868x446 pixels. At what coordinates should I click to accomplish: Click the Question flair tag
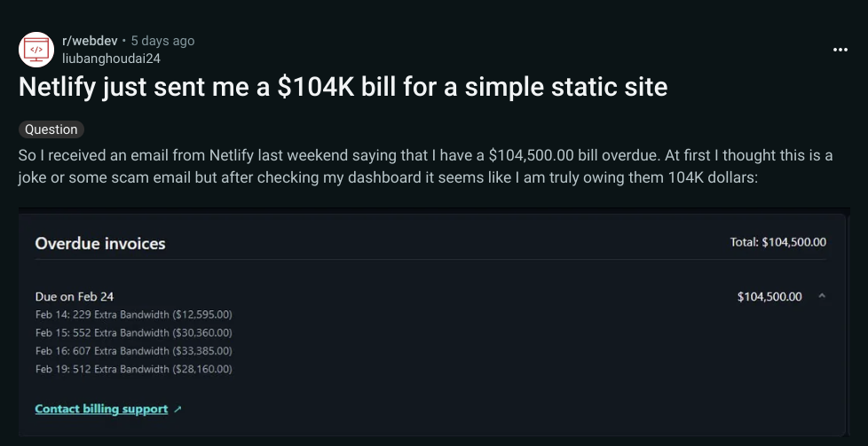(51, 129)
